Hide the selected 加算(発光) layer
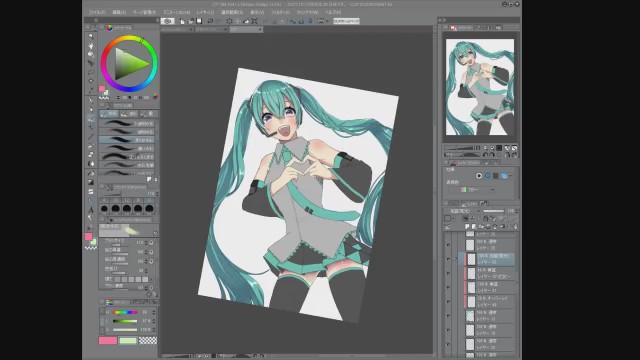Image resolution: width=640 pixels, height=360 pixels. [x=448, y=259]
